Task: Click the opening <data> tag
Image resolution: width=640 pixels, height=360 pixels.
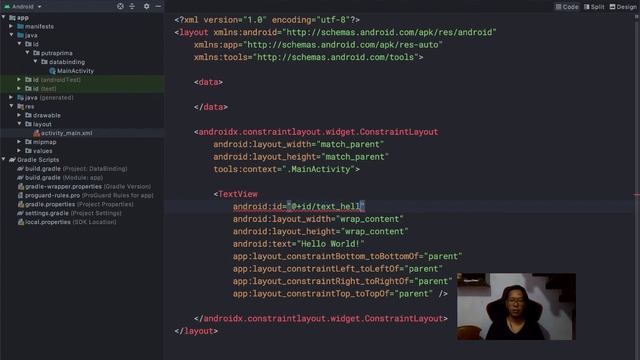Action: 208,82
